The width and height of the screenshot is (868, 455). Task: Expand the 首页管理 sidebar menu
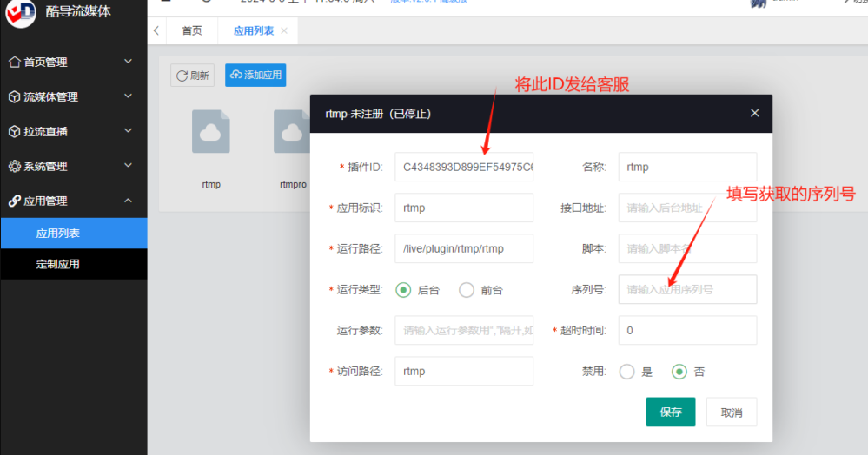pyautogui.click(x=129, y=62)
